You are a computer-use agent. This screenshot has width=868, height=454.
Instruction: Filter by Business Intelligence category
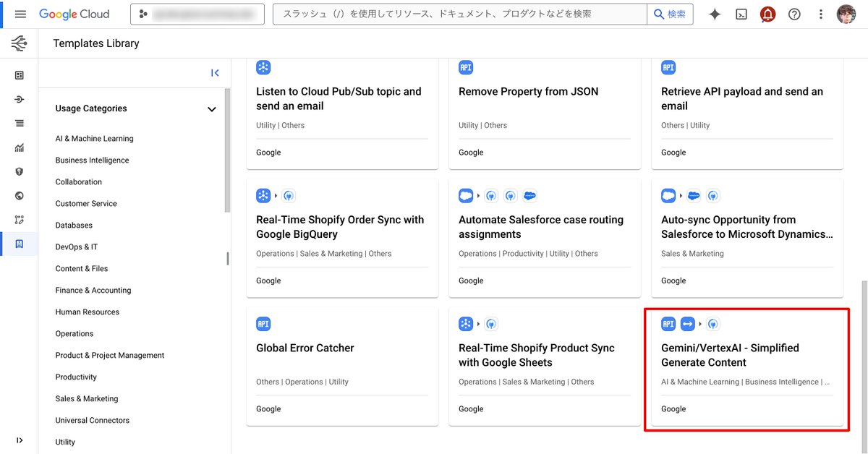pyautogui.click(x=92, y=160)
